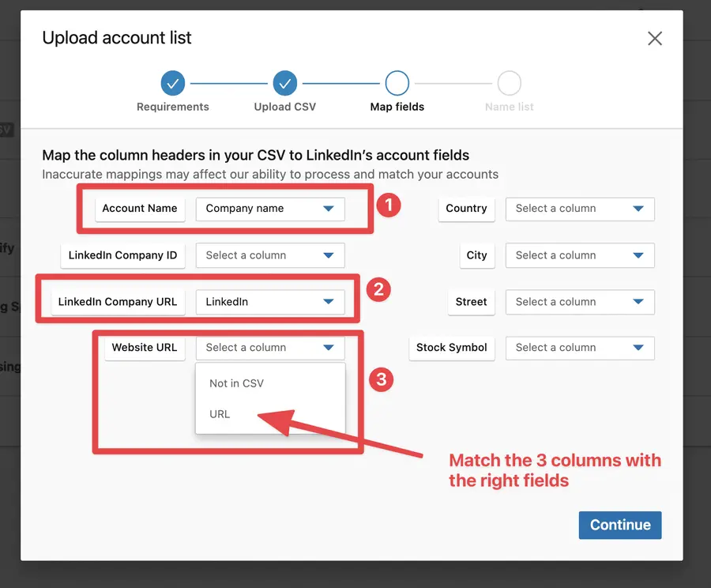
Task: Go to the Upload CSV step label
Action: click(x=284, y=105)
